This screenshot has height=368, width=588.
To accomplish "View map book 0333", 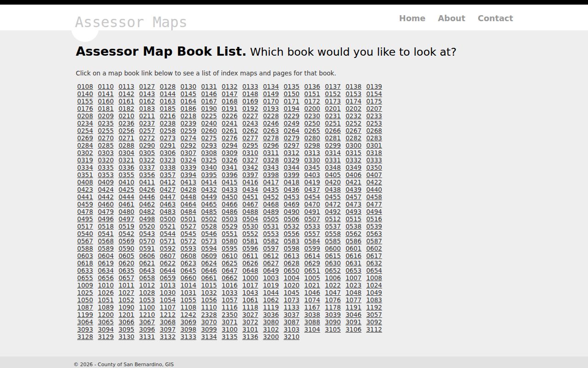I will (374, 160).
